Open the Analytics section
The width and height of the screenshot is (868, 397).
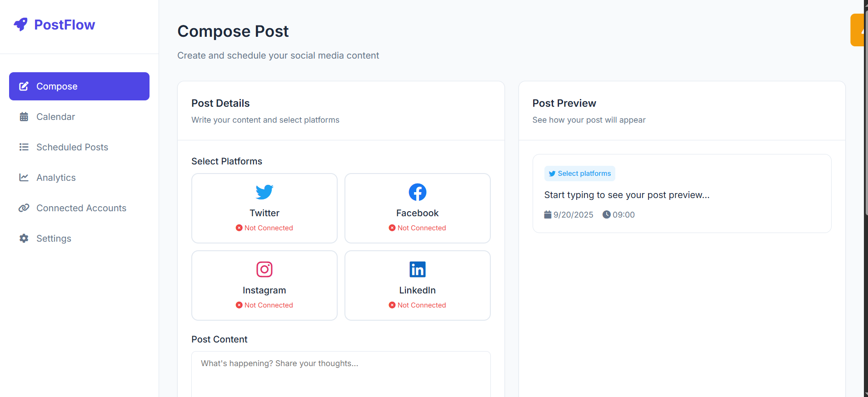coord(79,178)
